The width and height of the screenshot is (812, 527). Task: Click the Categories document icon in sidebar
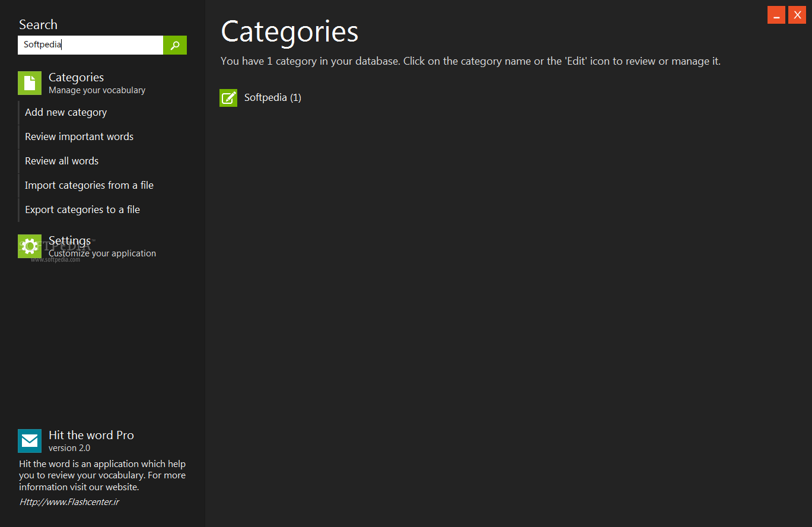[x=30, y=83]
